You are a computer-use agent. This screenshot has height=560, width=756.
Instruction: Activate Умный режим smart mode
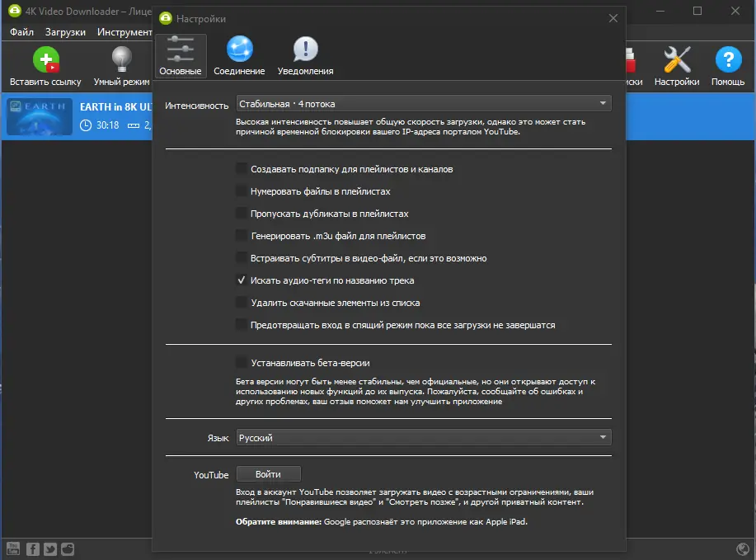tap(120, 60)
